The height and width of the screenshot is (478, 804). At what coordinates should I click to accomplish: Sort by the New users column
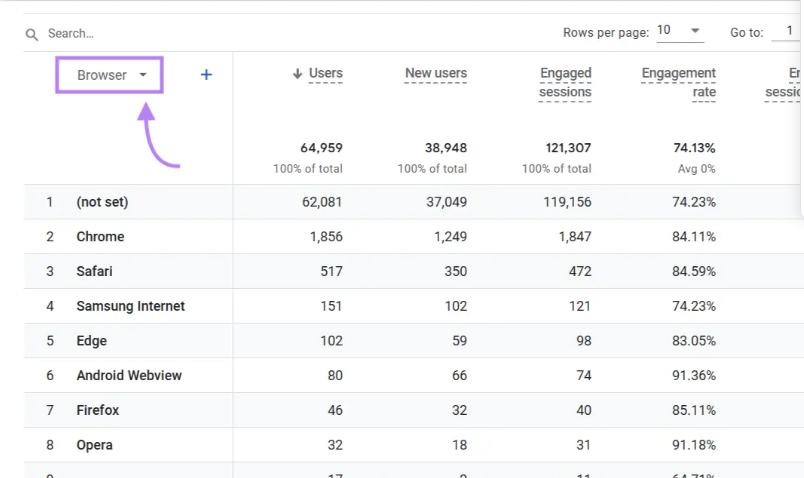tap(436, 73)
